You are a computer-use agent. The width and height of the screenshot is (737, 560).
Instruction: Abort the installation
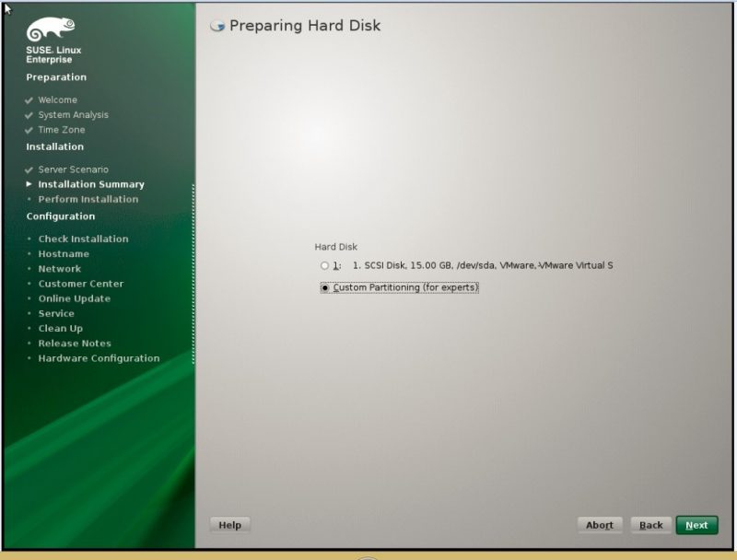599,525
